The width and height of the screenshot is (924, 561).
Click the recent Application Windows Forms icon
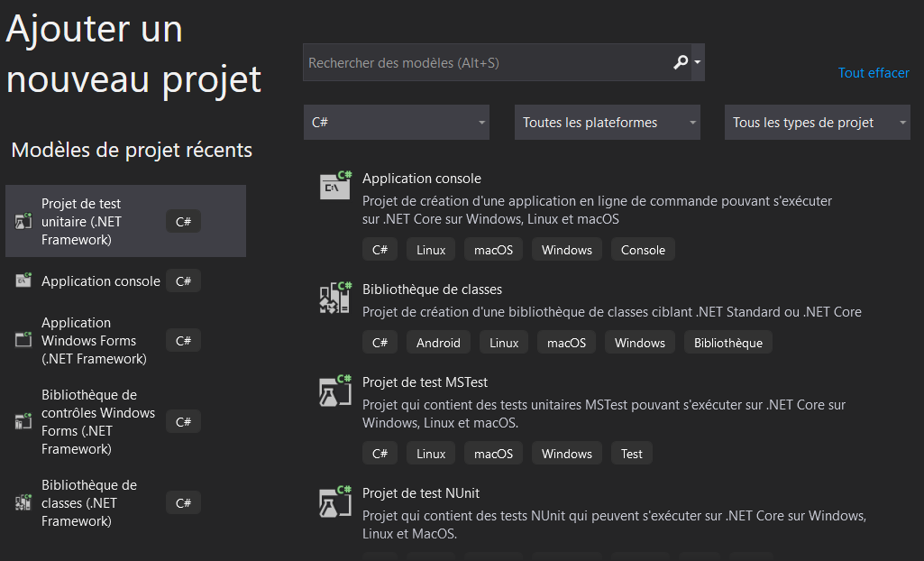[23, 341]
